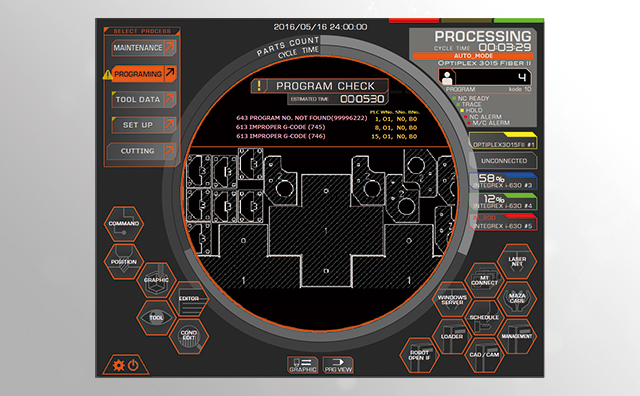
Task: Select INTEGREX i-630 #3 58% progress
Action: tap(503, 181)
